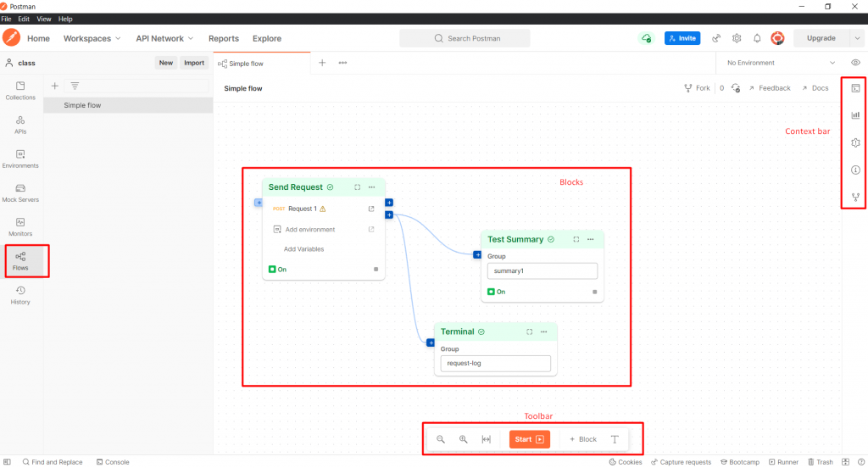
Task: Switch to the Simple flow tab
Action: (262, 63)
